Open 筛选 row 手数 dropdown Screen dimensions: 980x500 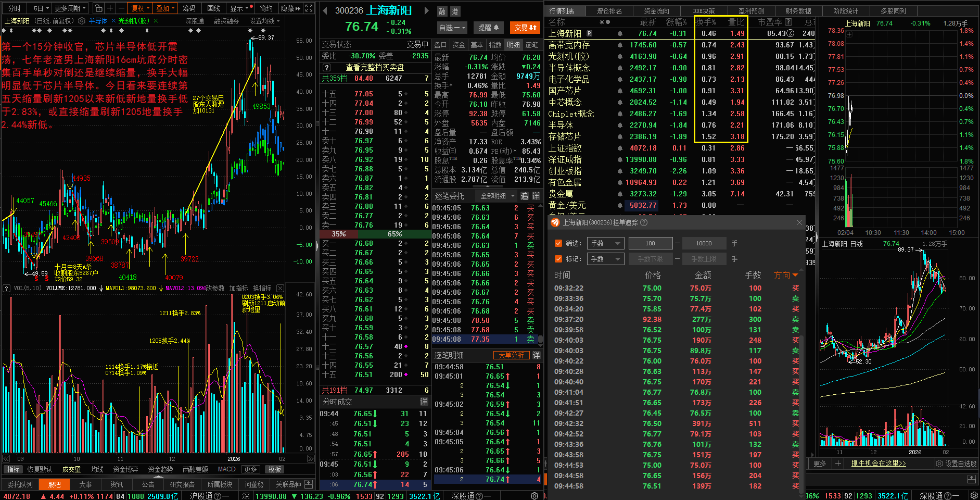pos(605,243)
